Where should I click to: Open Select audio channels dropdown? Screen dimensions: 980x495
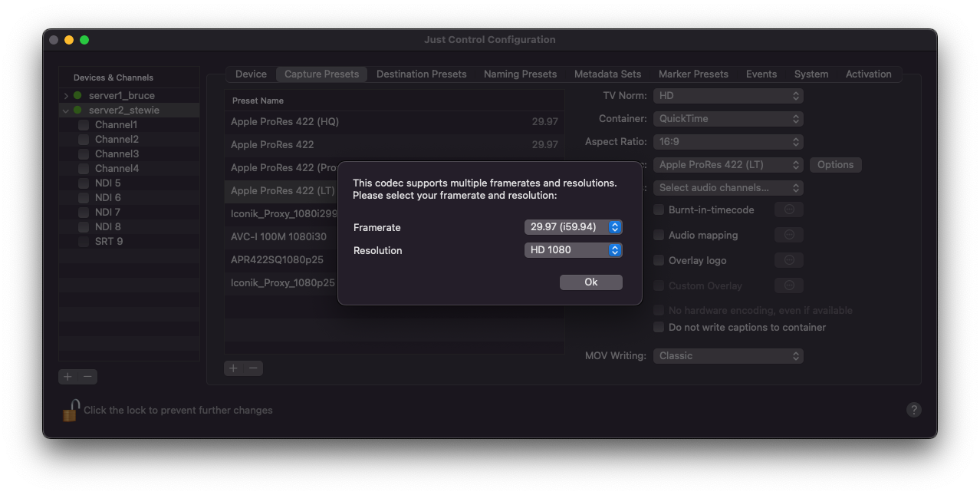(728, 188)
